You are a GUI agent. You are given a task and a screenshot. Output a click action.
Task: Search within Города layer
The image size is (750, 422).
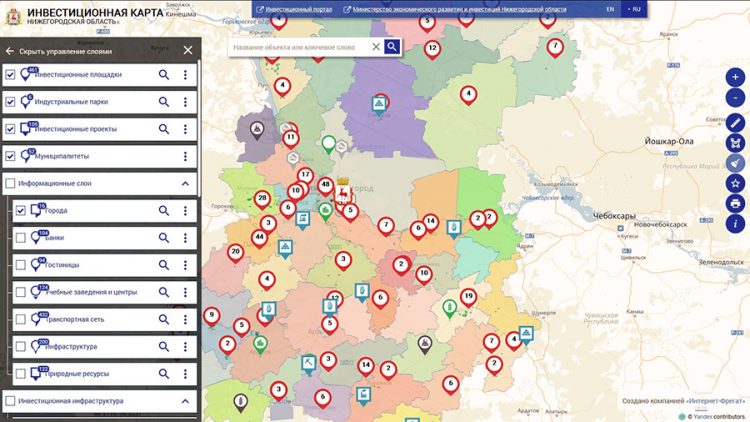pyautogui.click(x=164, y=211)
